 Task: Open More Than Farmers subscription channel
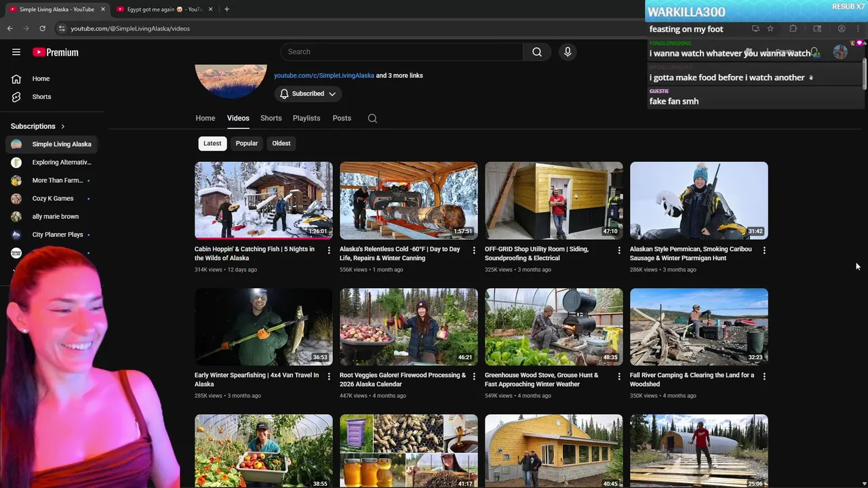pos(52,181)
